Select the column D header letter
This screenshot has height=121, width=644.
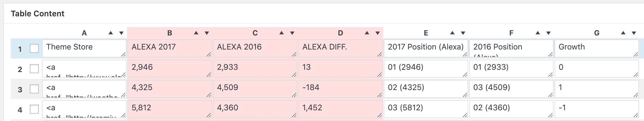340,33
